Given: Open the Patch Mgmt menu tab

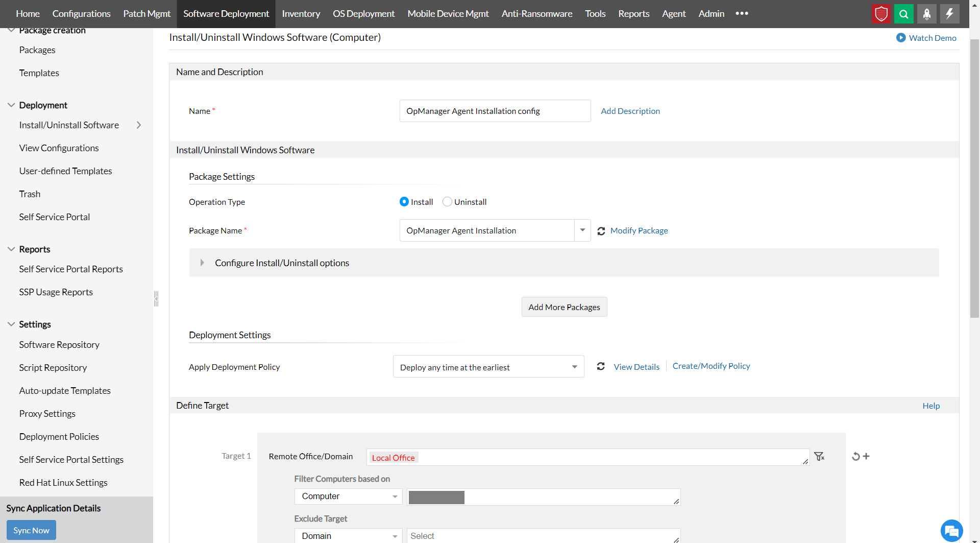Looking at the screenshot, I should [146, 14].
